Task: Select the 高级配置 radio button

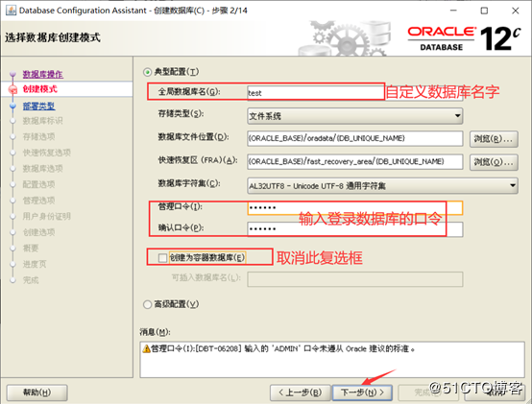Action: [x=147, y=304]
